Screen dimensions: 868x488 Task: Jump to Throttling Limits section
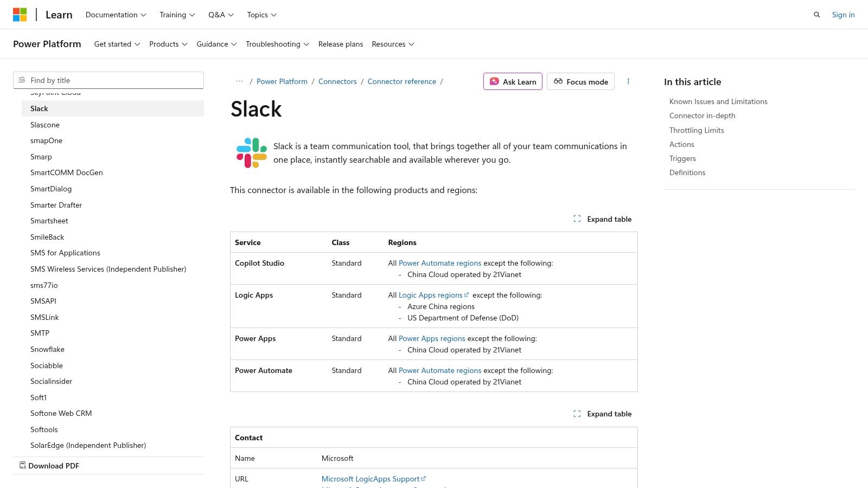click(x=697, y=130)
